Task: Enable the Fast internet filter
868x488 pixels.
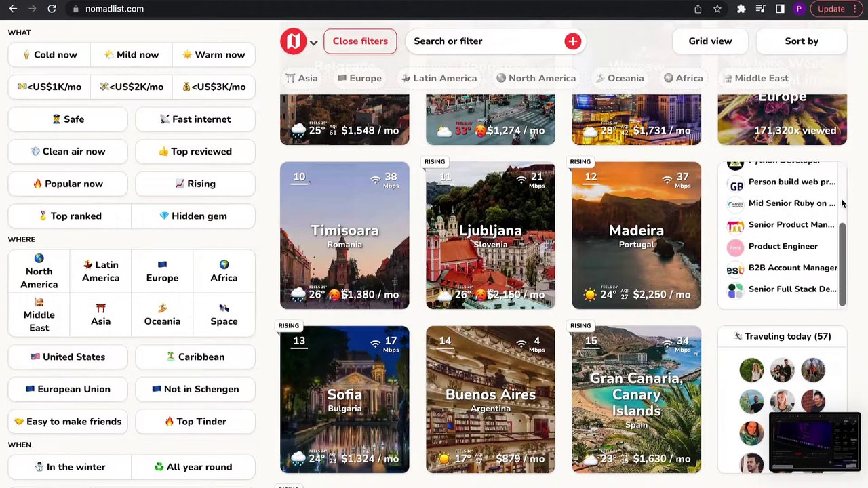Action: tap(195, 119)
